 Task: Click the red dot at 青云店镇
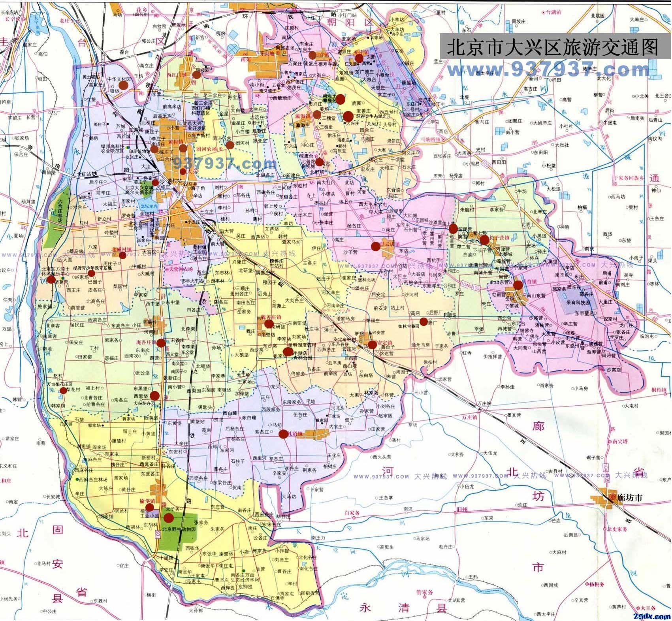(376, 246)
